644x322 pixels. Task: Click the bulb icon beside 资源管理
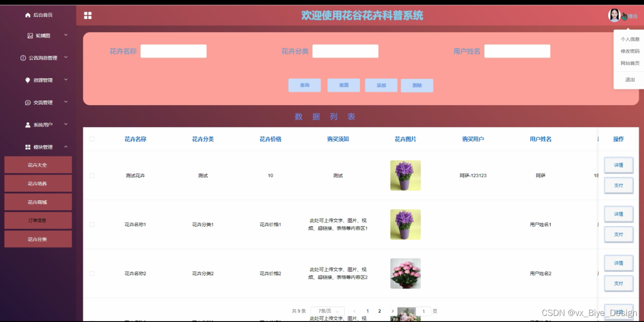coord(28,80)
